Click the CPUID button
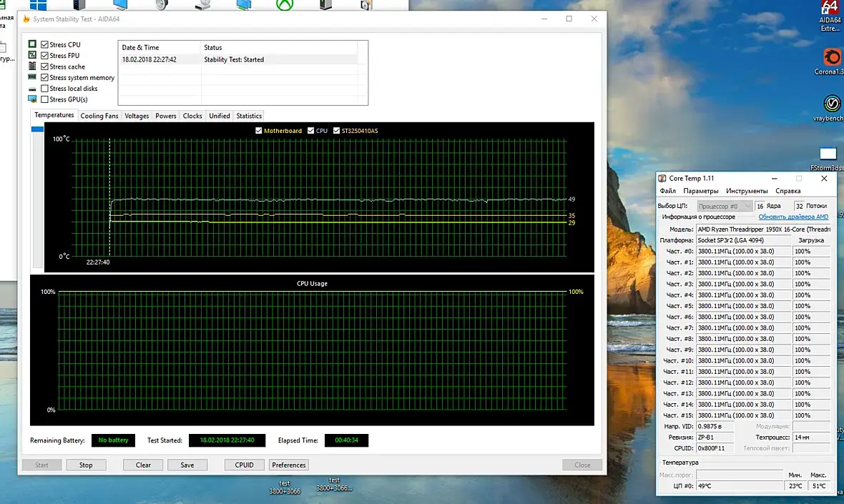 tap(245, 465)
